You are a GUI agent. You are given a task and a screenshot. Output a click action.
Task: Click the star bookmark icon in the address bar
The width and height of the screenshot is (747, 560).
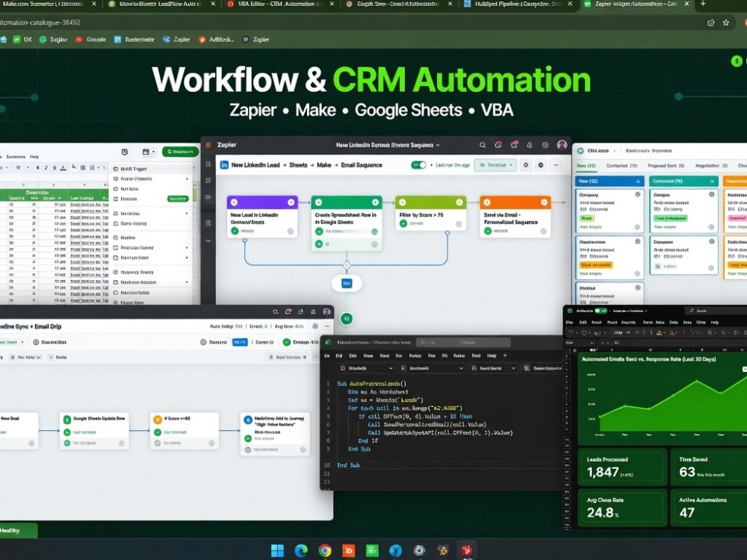[x=725, y=22]
